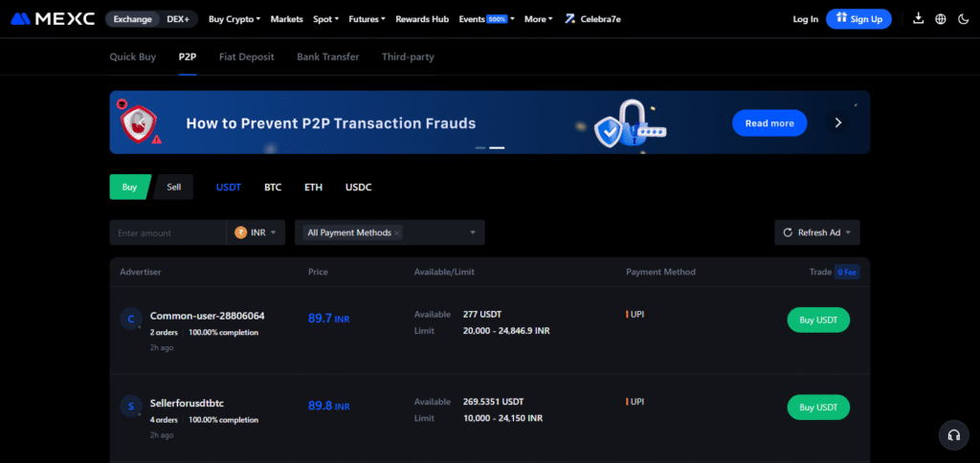Click the Log In link
Screen dimensions: 980x463
tap(805, 19)
